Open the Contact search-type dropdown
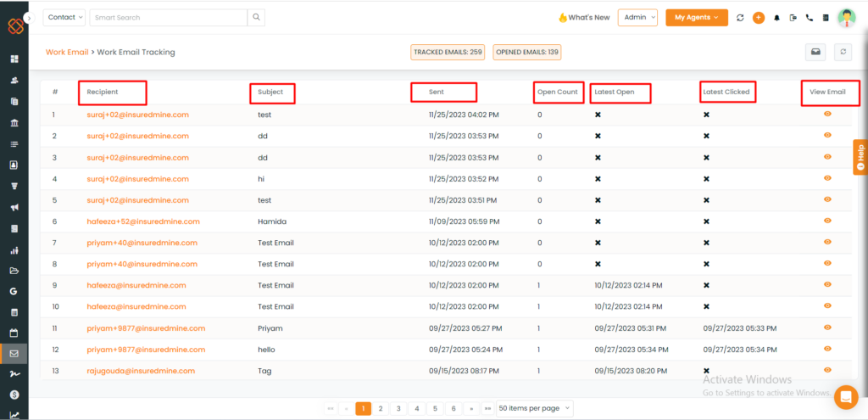 click(x=64, y=17)
